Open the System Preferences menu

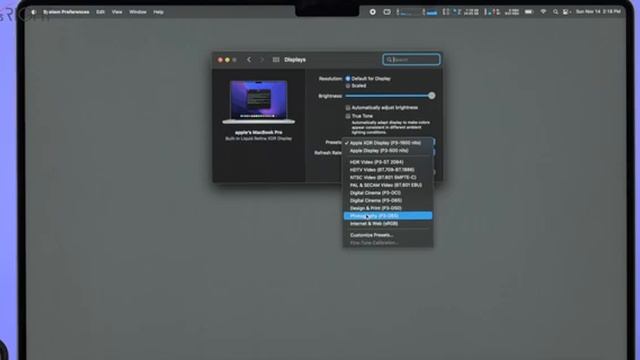point(66,12)
